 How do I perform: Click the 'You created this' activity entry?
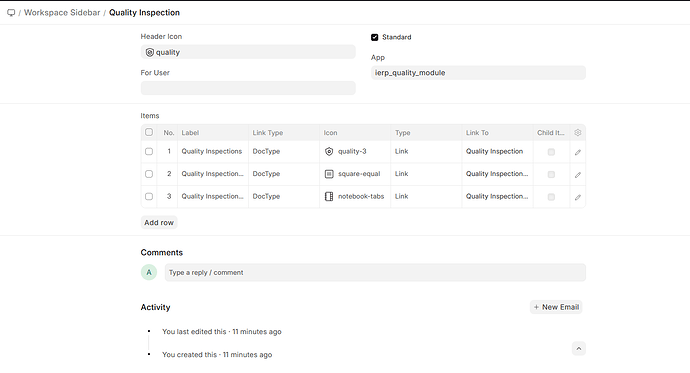coord(217,355)
